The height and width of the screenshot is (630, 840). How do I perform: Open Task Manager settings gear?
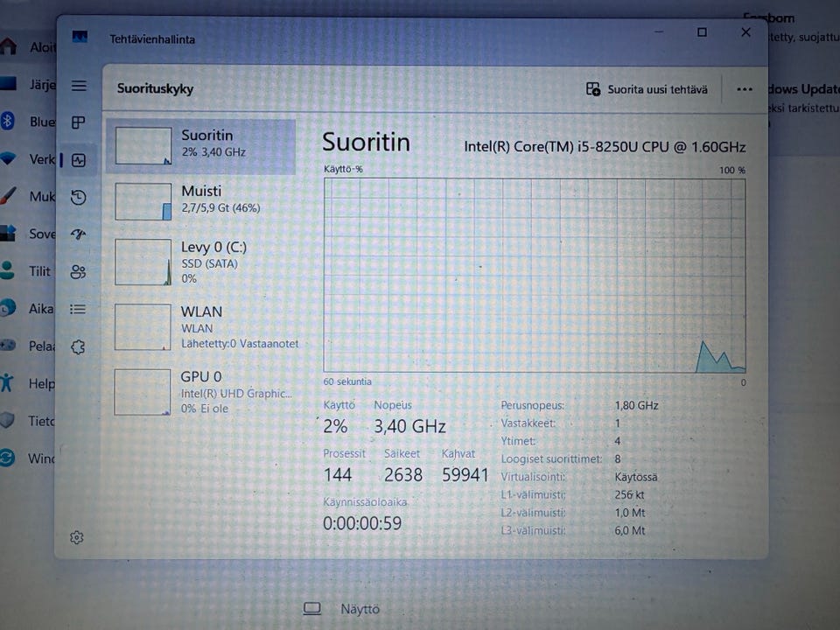click(x=77, y=537)
